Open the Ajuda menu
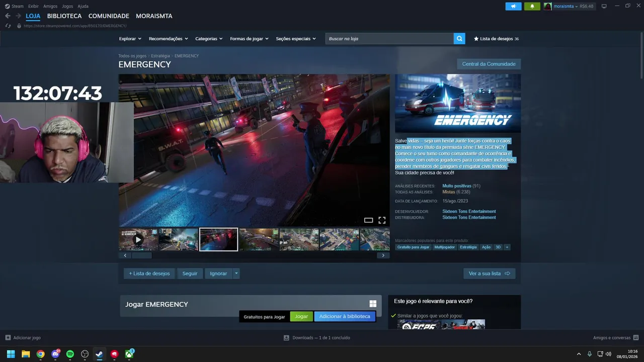 point(83,6)
